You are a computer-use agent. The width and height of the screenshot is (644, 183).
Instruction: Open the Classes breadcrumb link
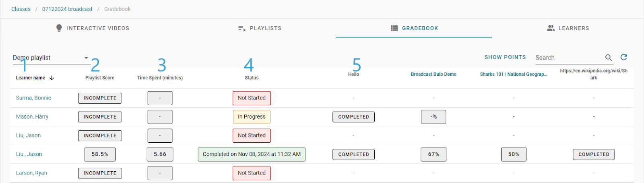click(x=21, y=9)
